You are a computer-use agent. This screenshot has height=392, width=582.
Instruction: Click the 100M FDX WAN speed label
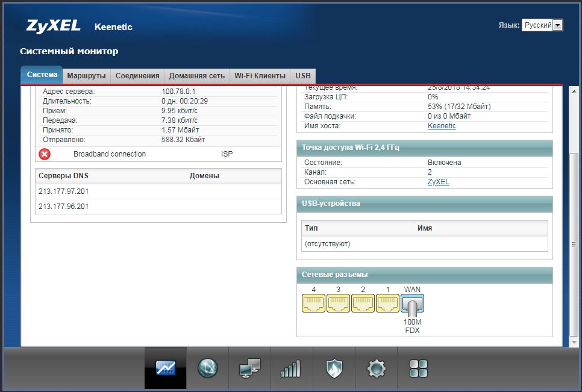point(412,326)
